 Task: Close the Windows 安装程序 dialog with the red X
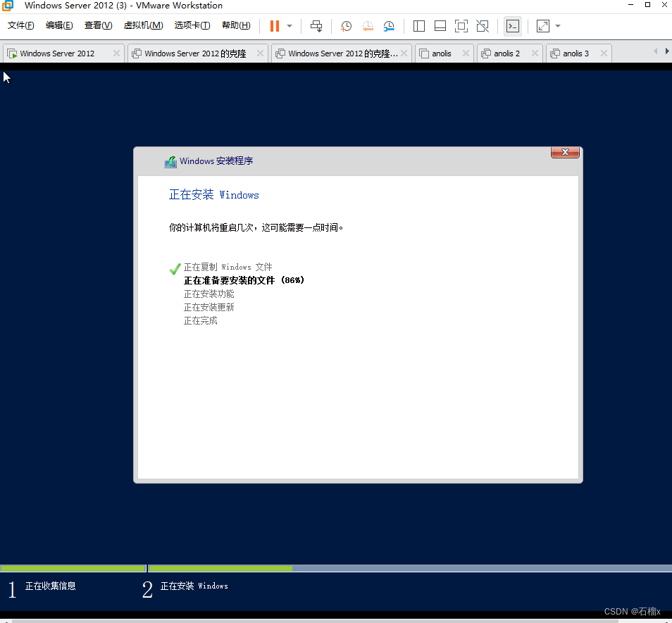click(x=565, y=152)
